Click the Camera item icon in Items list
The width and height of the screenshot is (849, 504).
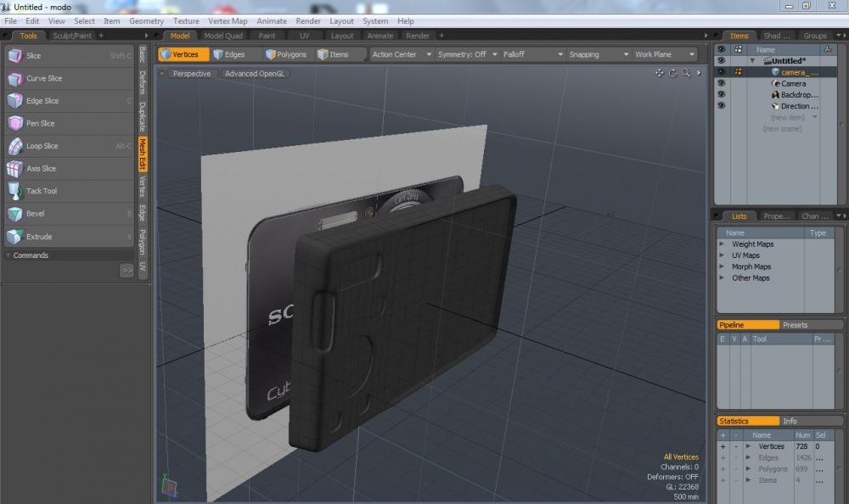(775, 83)
